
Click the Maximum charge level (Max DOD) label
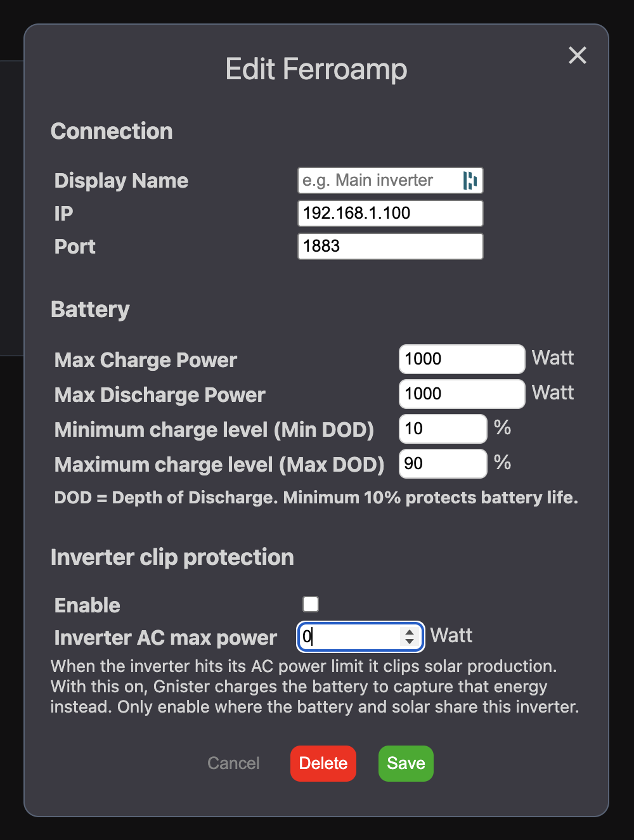219,465
